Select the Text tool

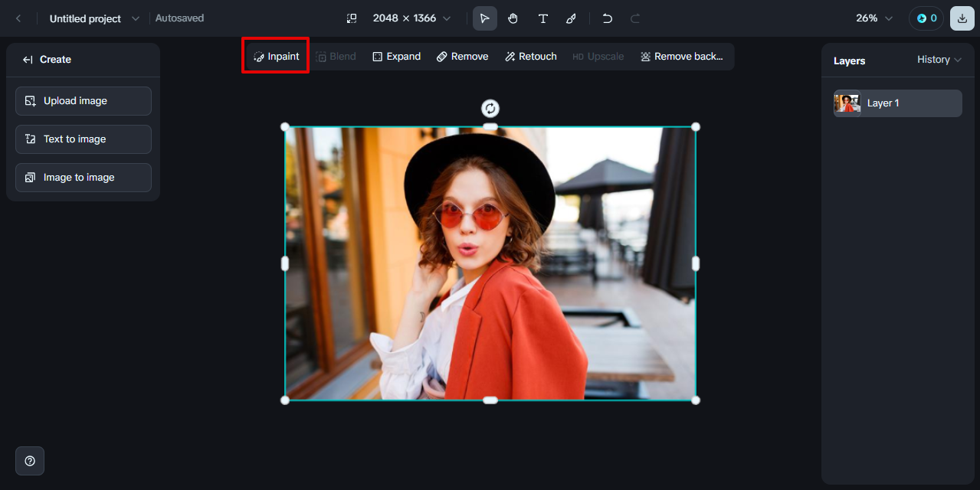point(542,18)
